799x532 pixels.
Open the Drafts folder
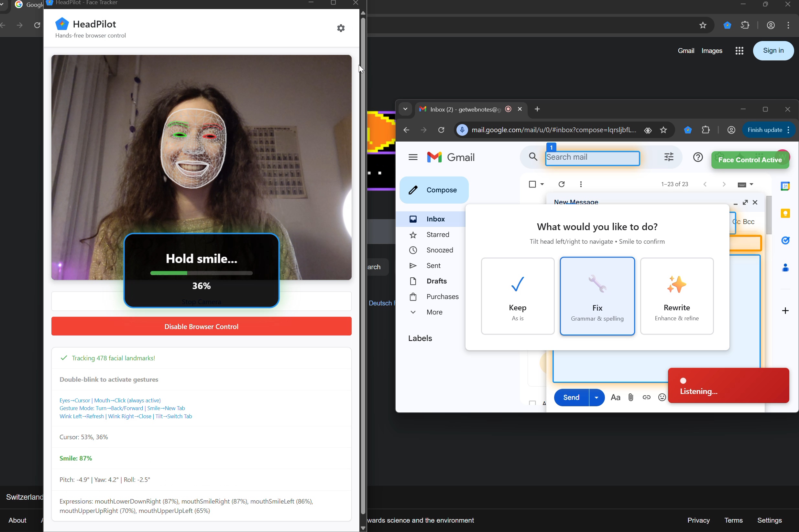[436, 281]
